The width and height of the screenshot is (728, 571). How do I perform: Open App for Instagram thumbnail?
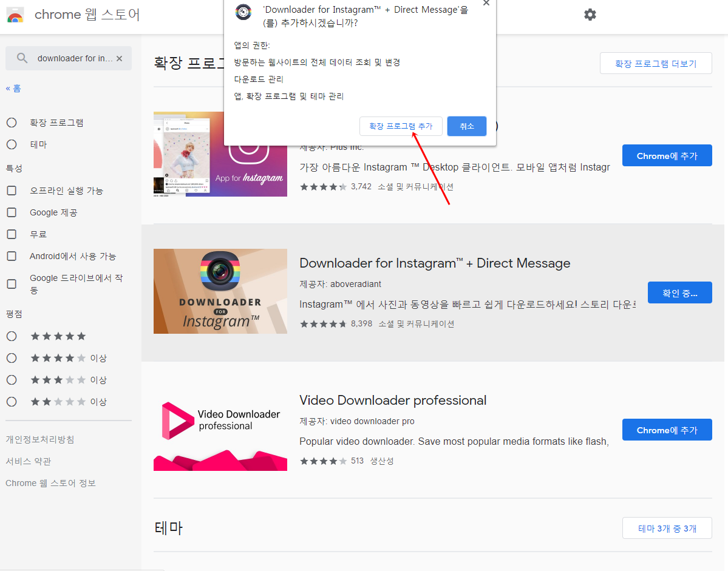(220, 154)
